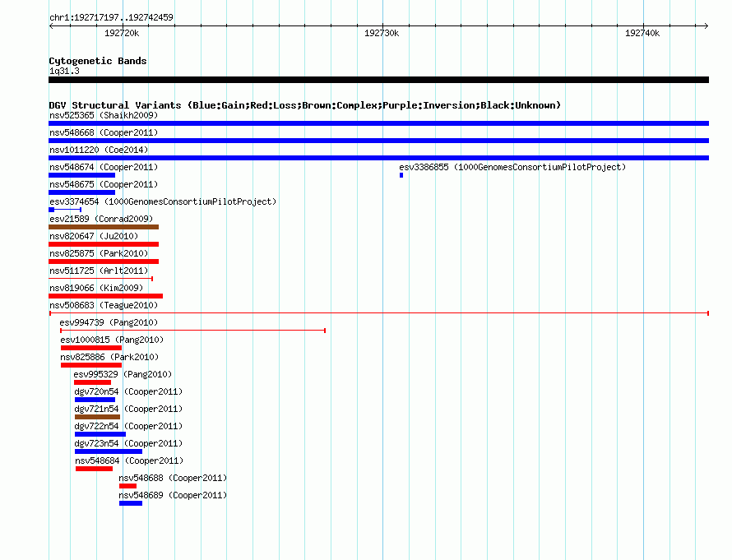Click nsv819066 (Kim2009) label
The image size is (732, 560).
96,288
